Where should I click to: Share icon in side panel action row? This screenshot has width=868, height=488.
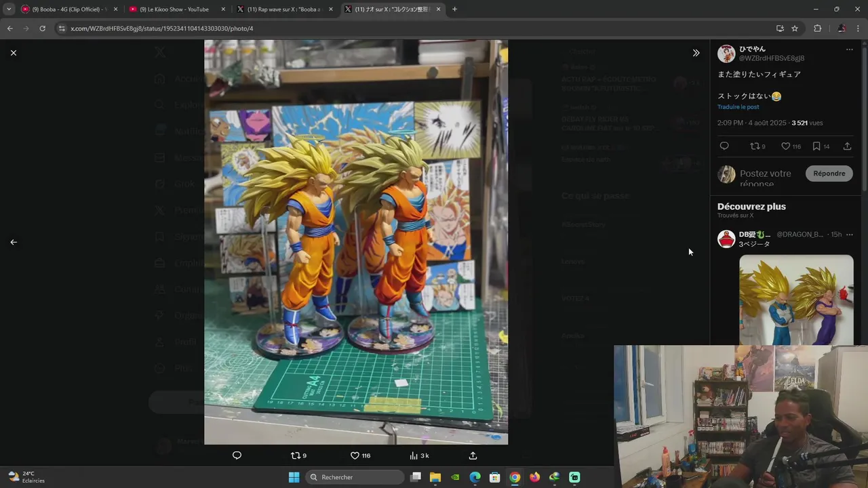pyautogui.click(x=847, y=146)
